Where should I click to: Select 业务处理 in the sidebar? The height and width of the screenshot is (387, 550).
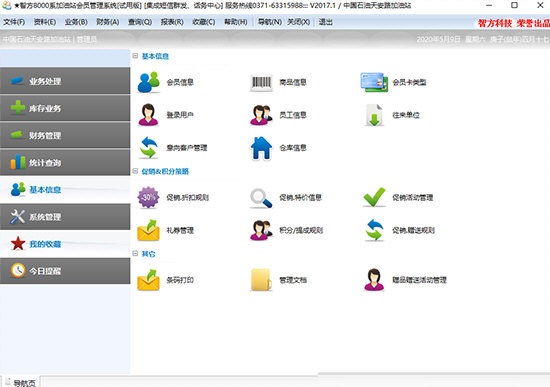point(65,81)
